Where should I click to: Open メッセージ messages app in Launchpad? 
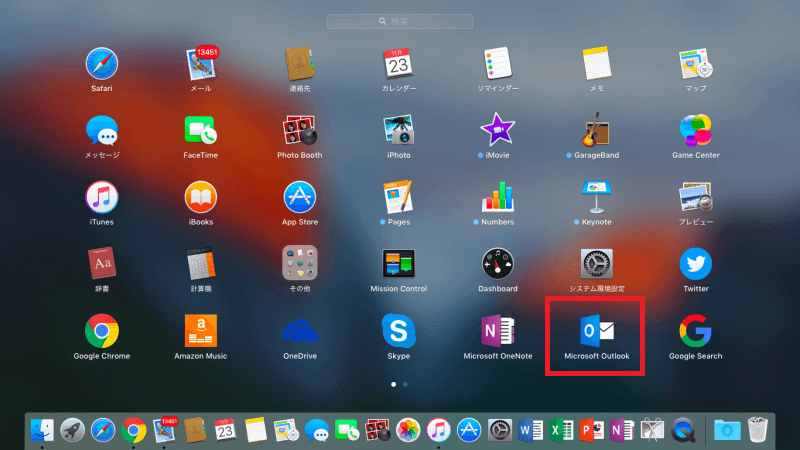coord(102,131)
